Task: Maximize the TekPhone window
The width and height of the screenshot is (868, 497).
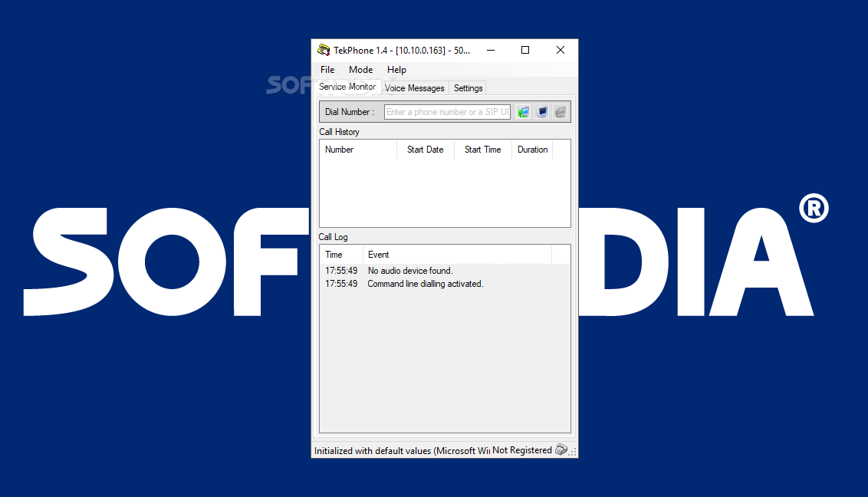Action: [x=525, y=51]
